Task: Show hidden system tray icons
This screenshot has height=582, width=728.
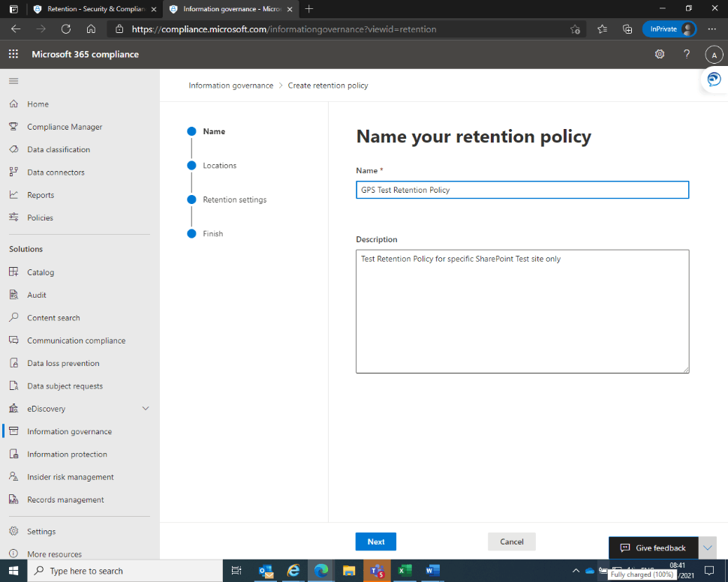Action: click(x=576, y=571)
